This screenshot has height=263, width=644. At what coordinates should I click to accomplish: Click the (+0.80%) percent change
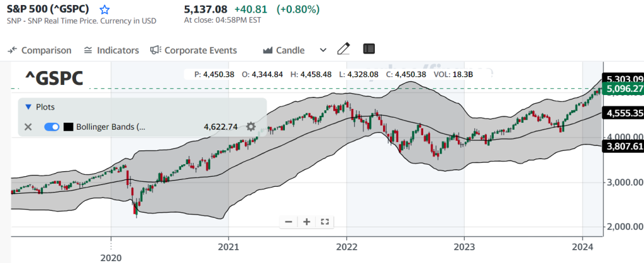pyautogui.click(x=298, y=9)
